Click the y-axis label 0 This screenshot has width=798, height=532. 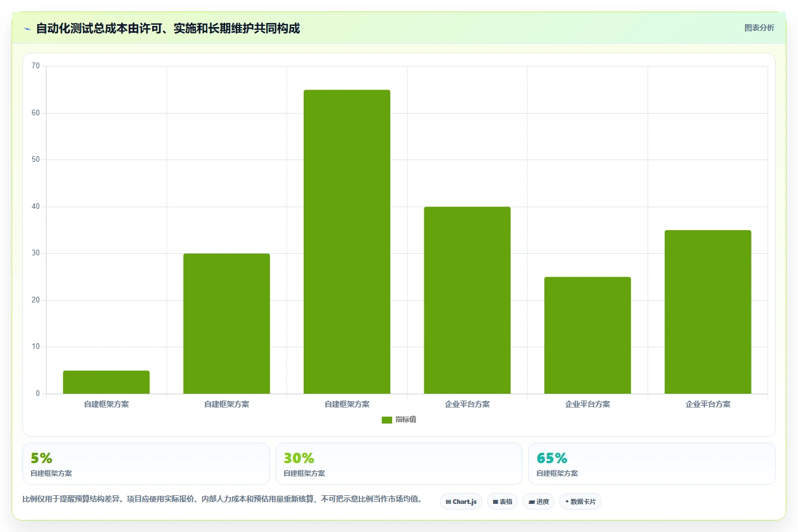[38, 394]
